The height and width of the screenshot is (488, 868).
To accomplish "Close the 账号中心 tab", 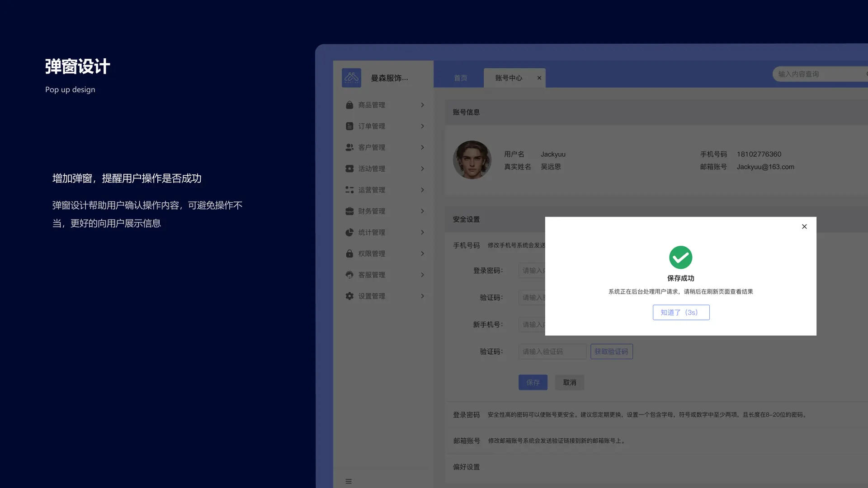I will 539,78.
